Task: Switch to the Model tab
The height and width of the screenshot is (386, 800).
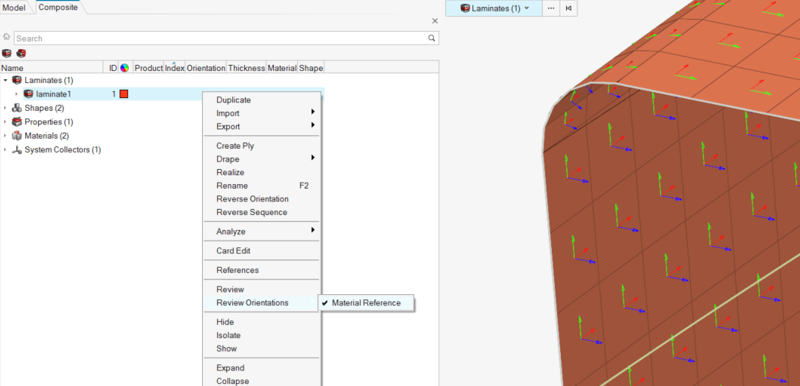Action: [x=14, y=8]
